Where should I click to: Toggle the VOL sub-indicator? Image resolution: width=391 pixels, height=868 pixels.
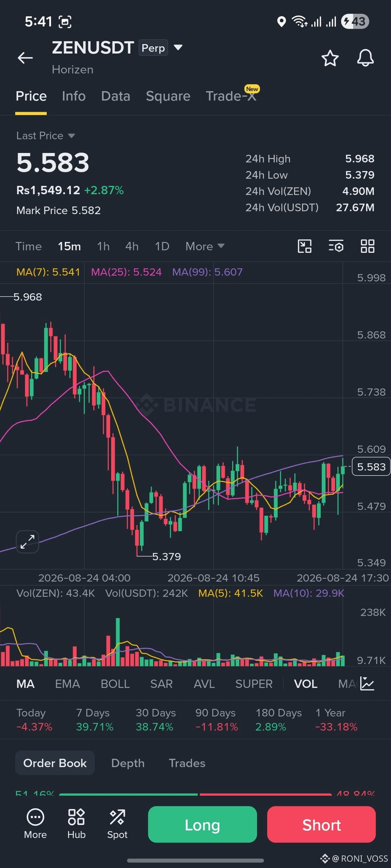click(306, 684)
